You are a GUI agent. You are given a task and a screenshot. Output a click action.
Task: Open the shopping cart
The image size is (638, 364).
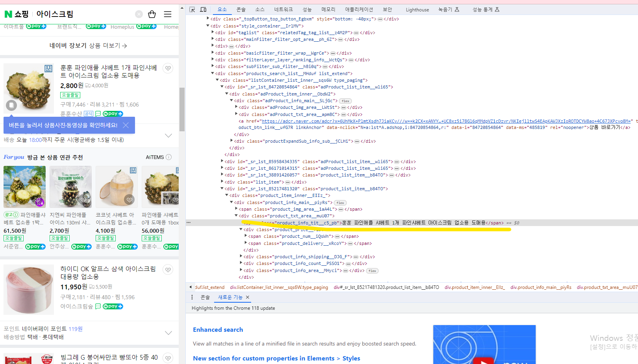(152, 14)
